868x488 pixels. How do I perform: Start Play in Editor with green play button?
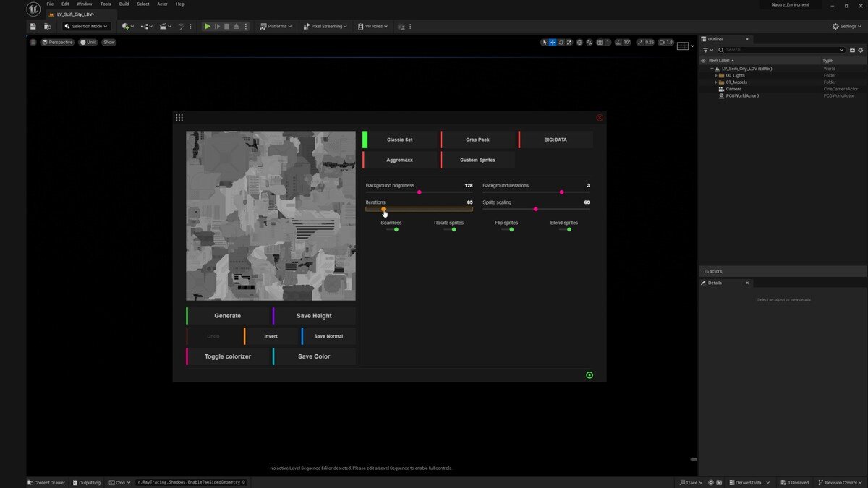[x=208, y=26]
